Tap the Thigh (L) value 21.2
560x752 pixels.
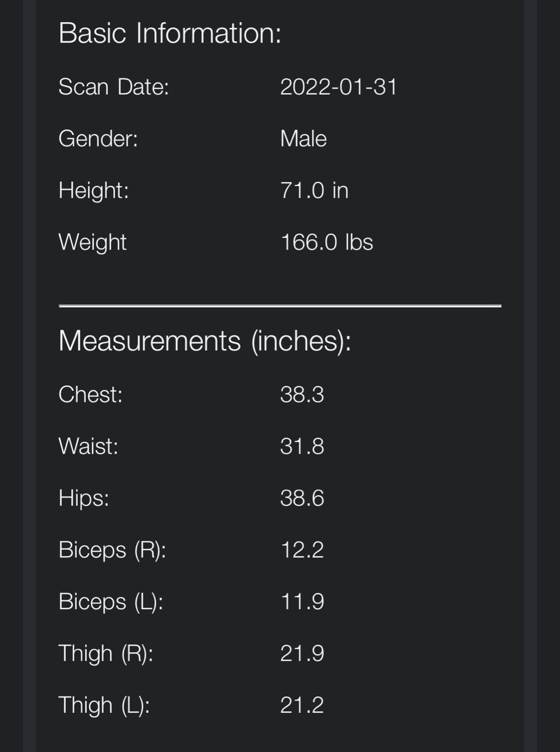(302, 705)
